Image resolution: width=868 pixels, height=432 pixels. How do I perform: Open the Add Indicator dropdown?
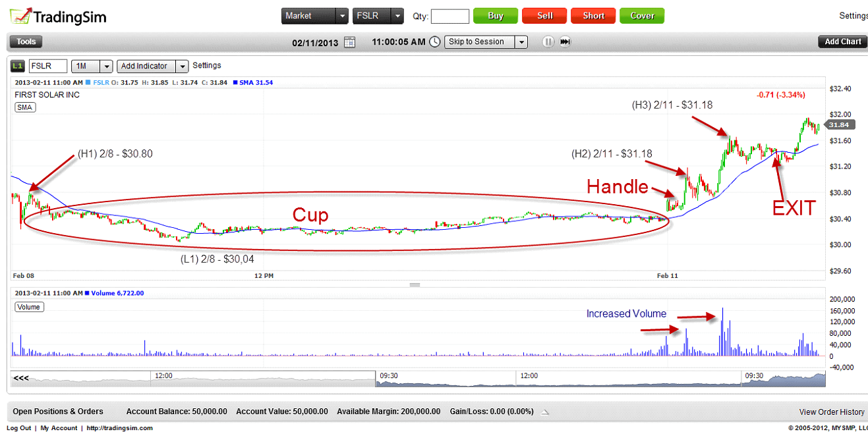click(182, 67)
